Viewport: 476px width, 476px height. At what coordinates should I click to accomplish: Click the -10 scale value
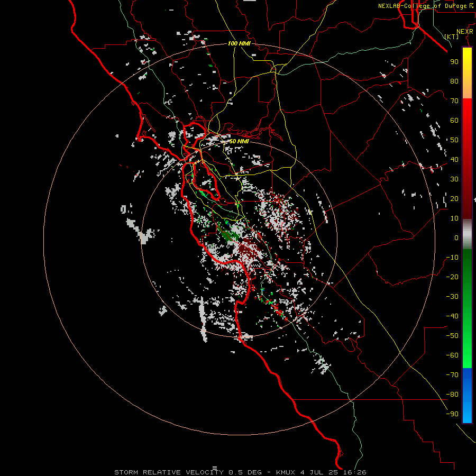click(452, 258)
